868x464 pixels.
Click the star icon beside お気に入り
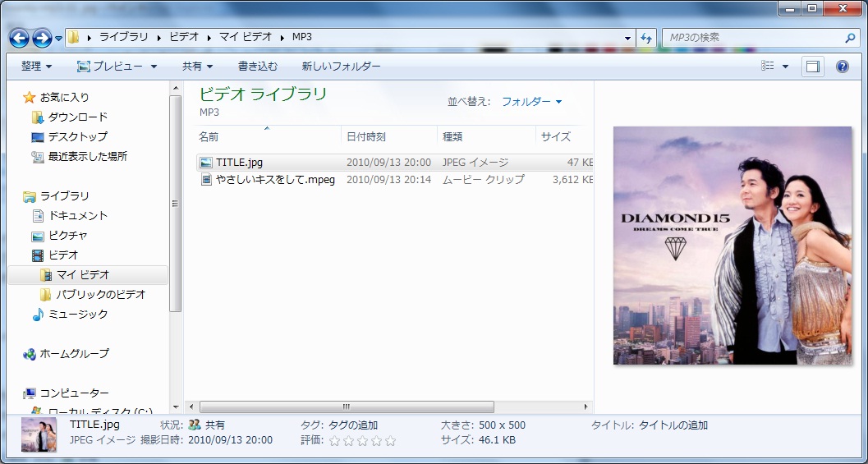click(x=29, y=98)
